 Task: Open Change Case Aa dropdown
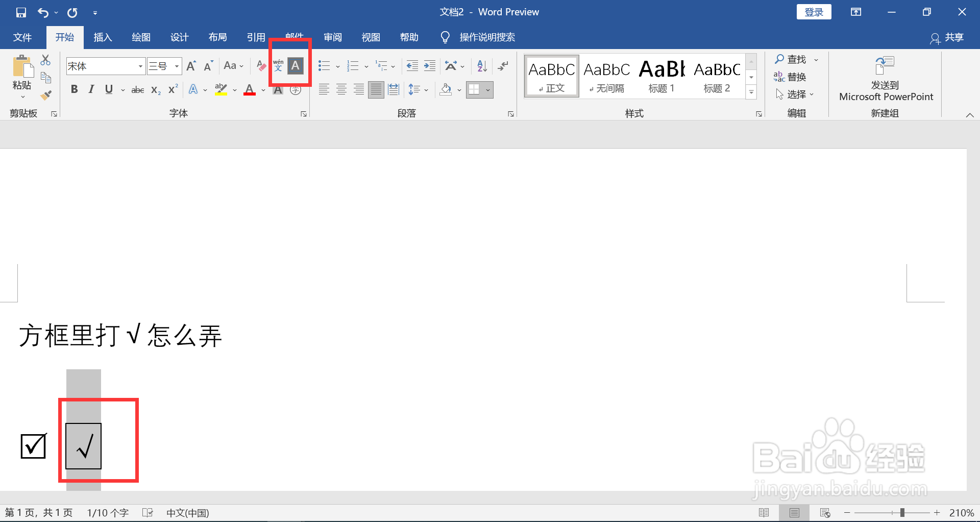pos(234,66)
